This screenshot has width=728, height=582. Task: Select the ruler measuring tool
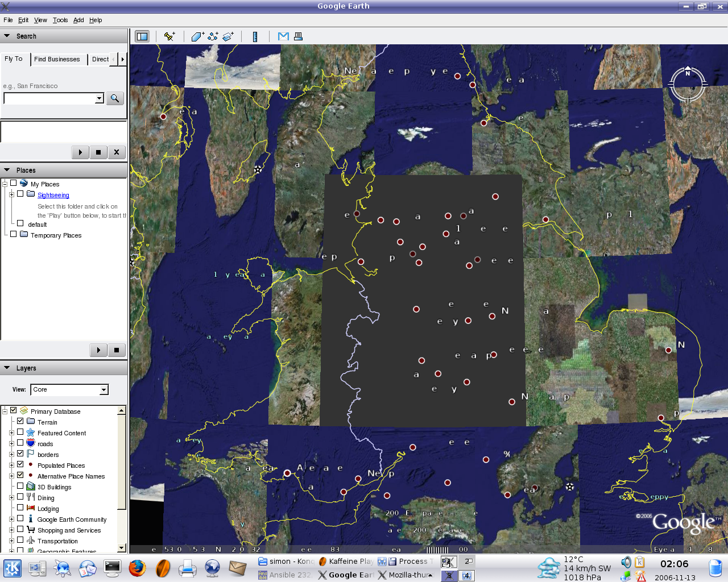[255, 36]
